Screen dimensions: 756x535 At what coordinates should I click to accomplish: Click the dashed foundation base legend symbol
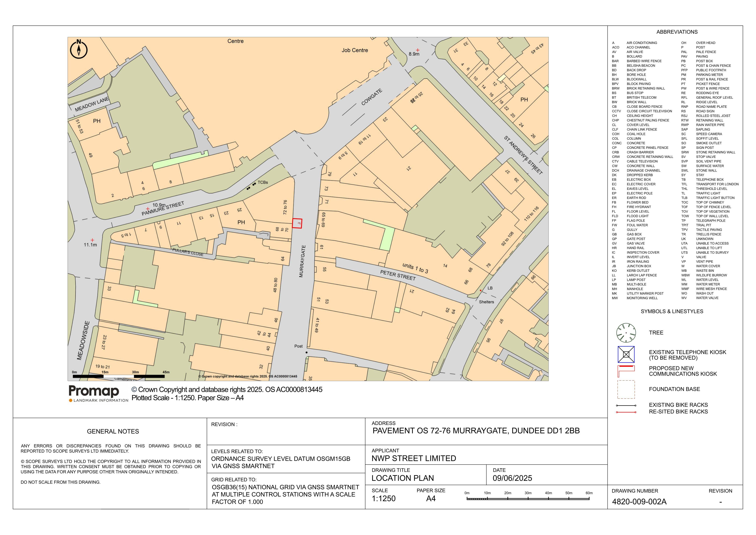point(626,389)
